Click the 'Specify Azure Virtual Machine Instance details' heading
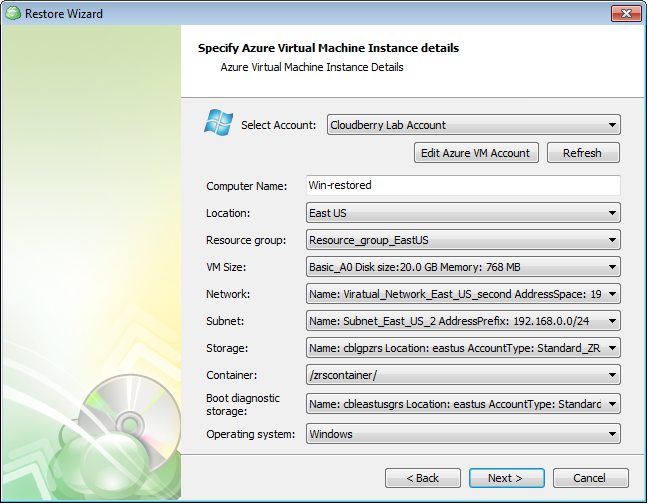The height and width of the screenshot is (504, 648). click(x=328, y=48)
